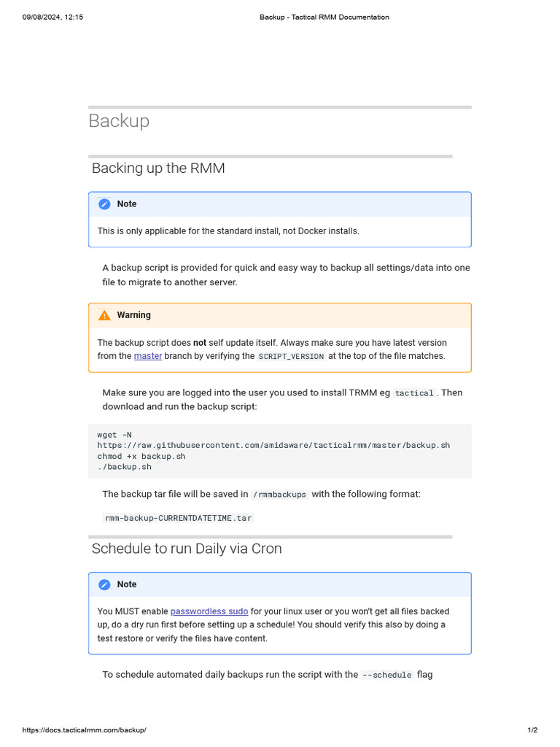Click the ./backup.sh code line
This screenshot has height=747, width=560.
click(124, 467)
